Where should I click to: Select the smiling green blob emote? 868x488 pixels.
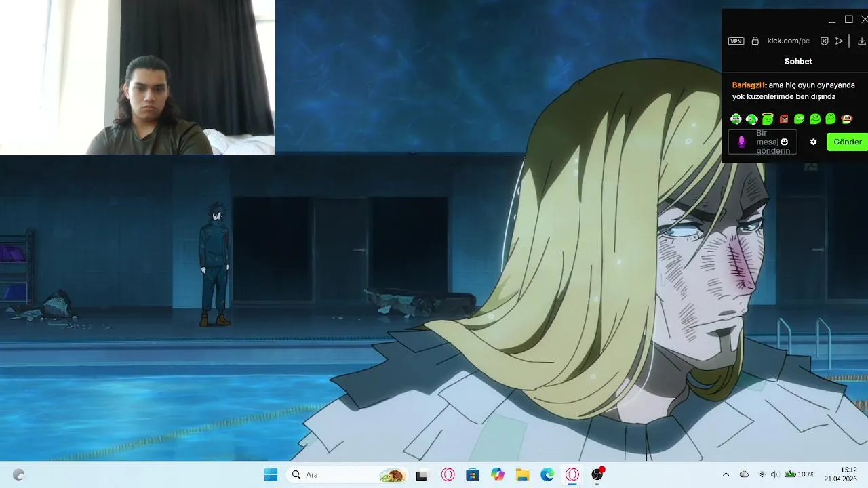815,119
